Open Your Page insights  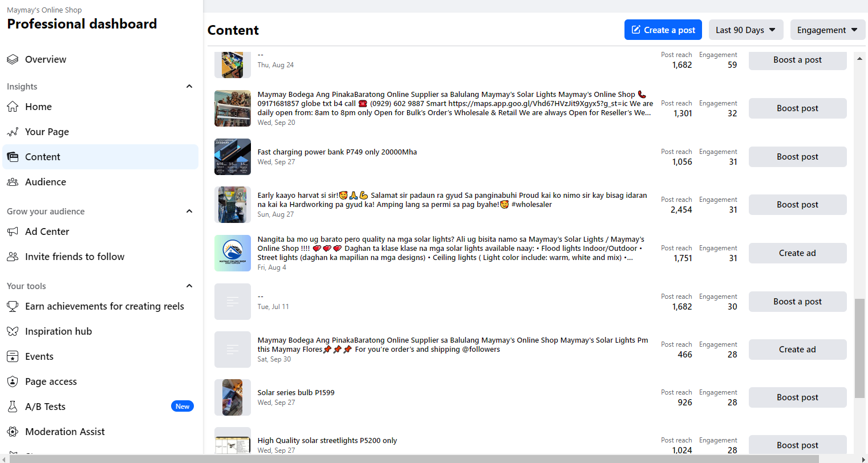[x=100, y=132]
